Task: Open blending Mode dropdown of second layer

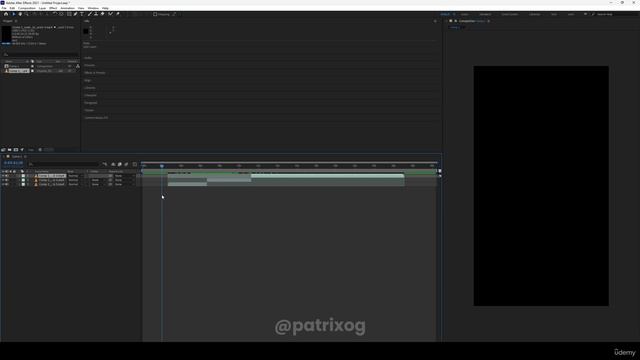Action: click(x=76, y=180)
